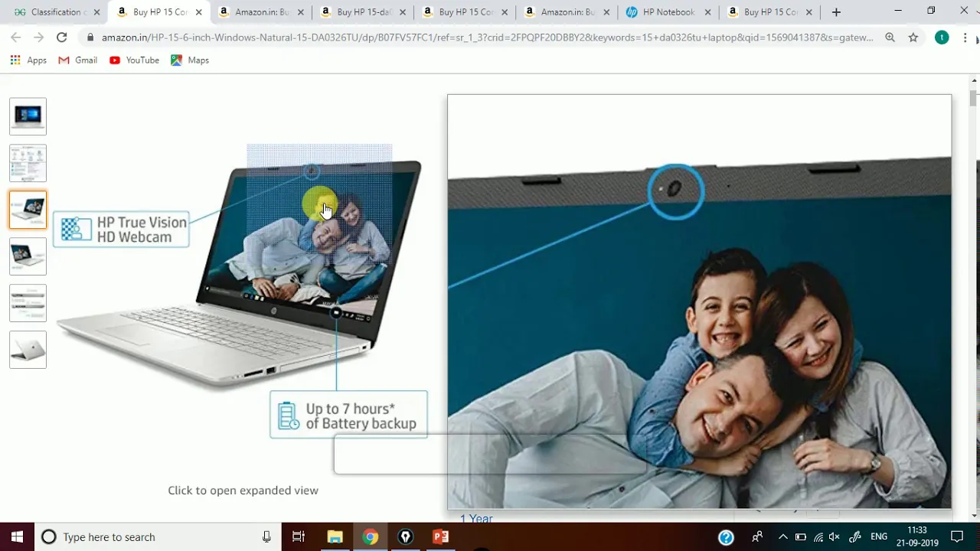Click the 'Up to 7 hours of Battery backup' label
Image resolution: width=980 pixels, height=551 pixels.
(348, 416)
